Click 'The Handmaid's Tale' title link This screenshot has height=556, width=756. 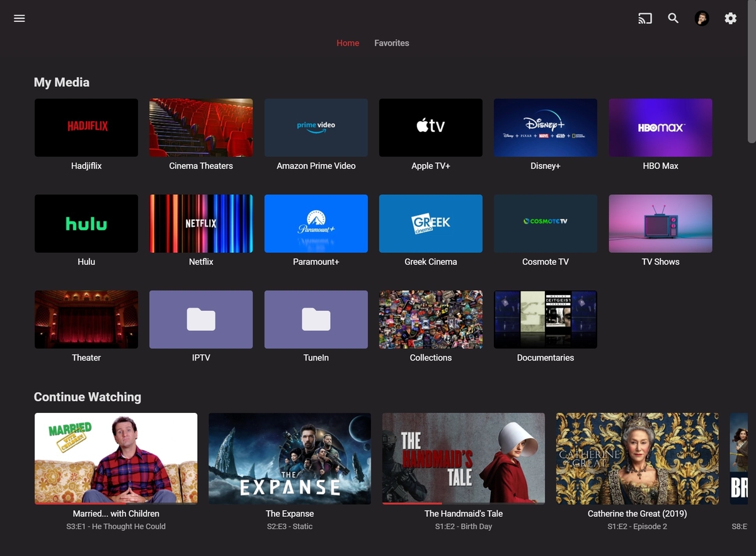pos(464,514)
